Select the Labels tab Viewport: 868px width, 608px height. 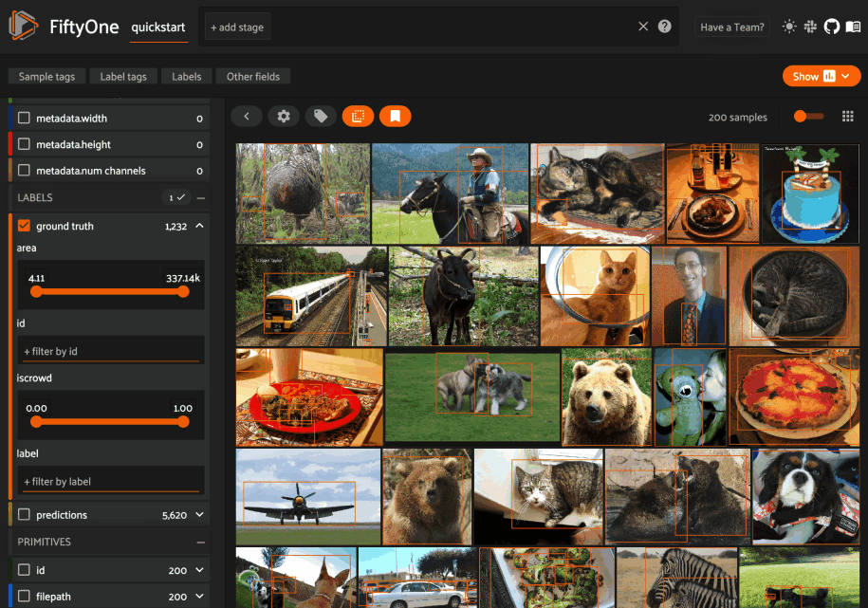pyautogui.click(x=187, y=77)
